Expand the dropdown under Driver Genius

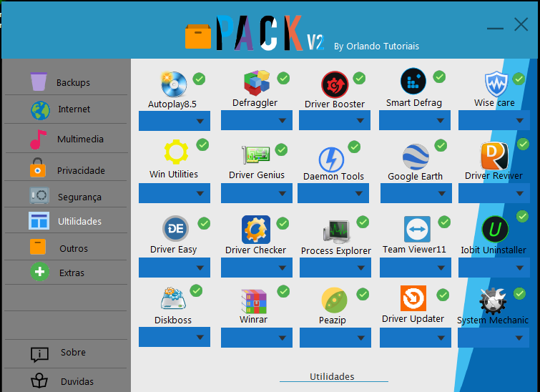pyautogui.click(x=257, y=193)
